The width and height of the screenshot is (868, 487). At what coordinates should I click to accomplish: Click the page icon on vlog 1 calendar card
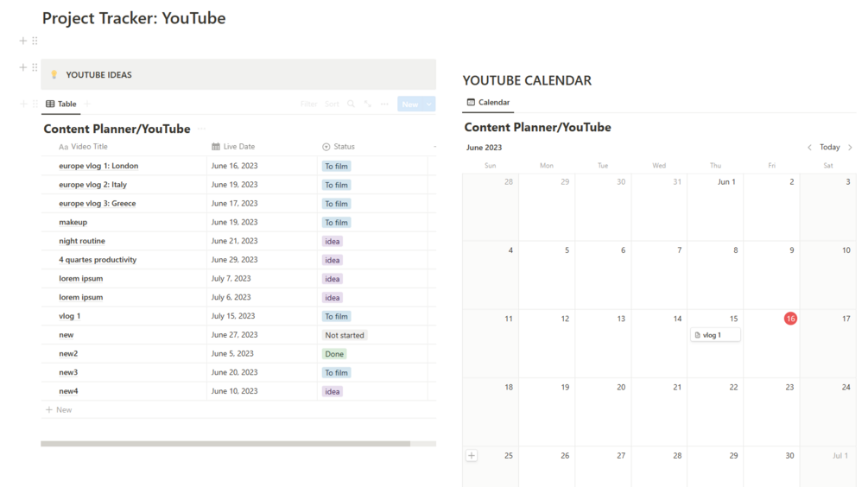pyautogui.click(x=698, y=335)
